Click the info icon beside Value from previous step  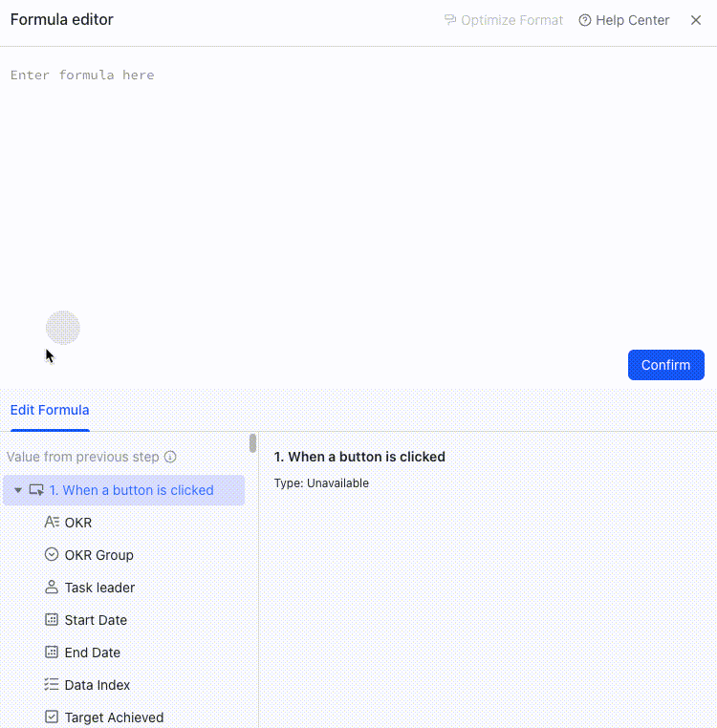(x=170, y=457)
